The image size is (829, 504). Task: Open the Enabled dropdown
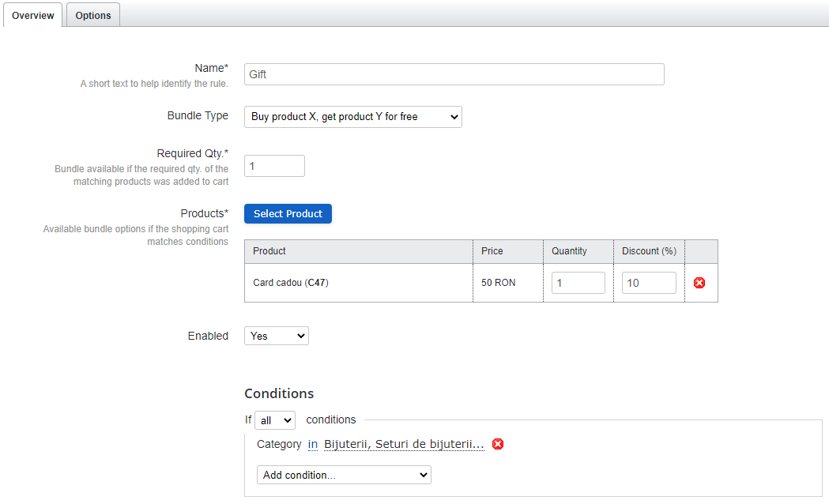click(276, 335)
